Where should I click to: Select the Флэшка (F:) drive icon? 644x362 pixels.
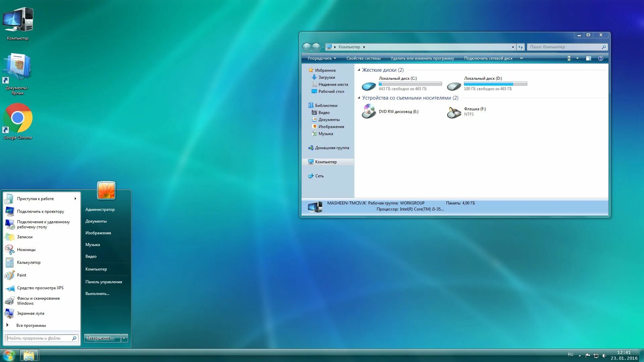tap(454, 112)
